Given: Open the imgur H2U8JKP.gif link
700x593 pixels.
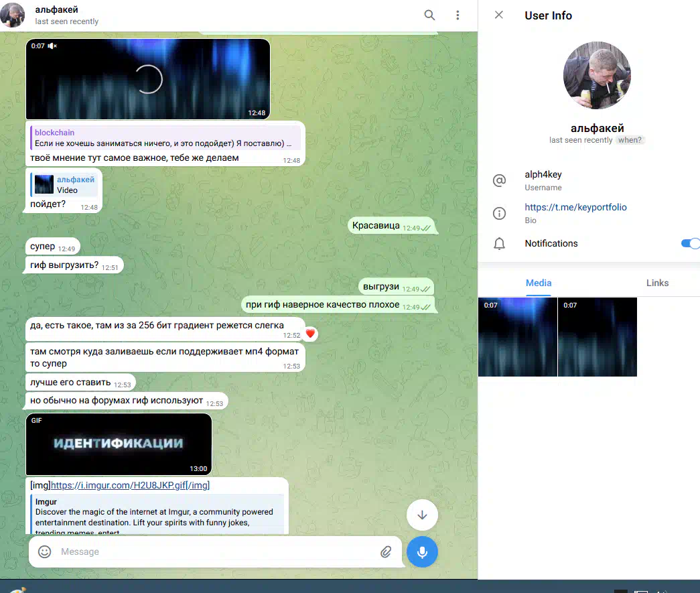Looking at the screenshot, I should (130, 485).
